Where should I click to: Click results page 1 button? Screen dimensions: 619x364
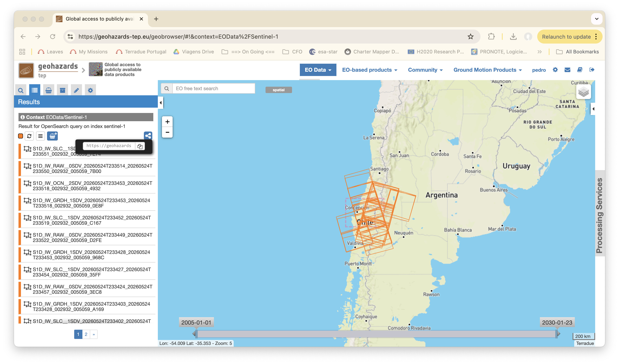78,334
